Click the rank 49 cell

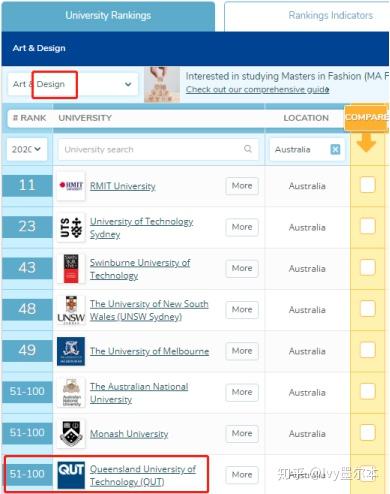[x=27, y=351]
